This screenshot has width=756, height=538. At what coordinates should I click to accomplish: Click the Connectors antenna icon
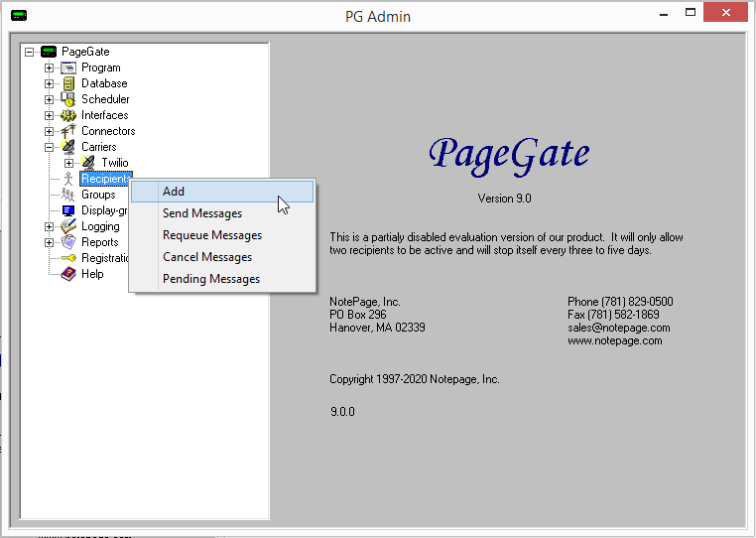click(x=68, y=131)
